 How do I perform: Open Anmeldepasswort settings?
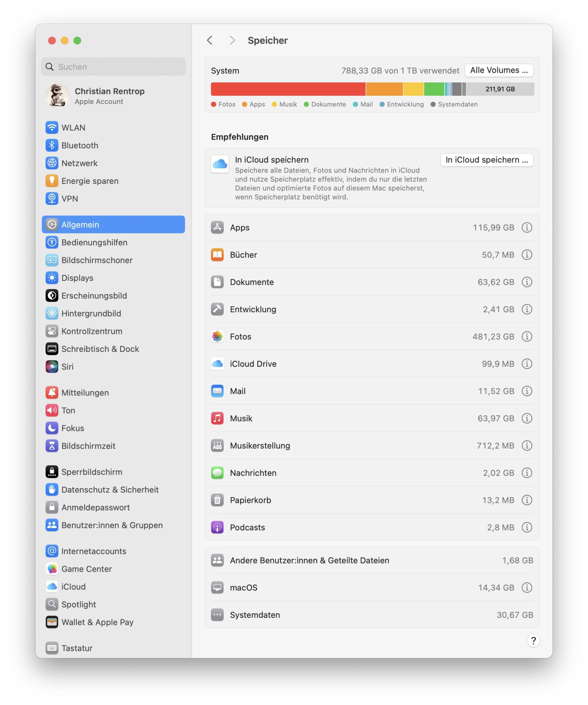point(113,507)
